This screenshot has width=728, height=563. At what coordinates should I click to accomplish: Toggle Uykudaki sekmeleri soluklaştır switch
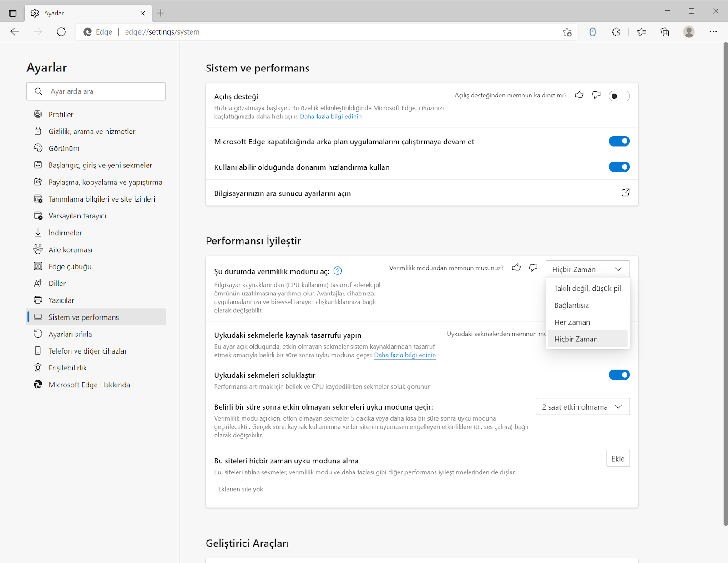(619, 375)
